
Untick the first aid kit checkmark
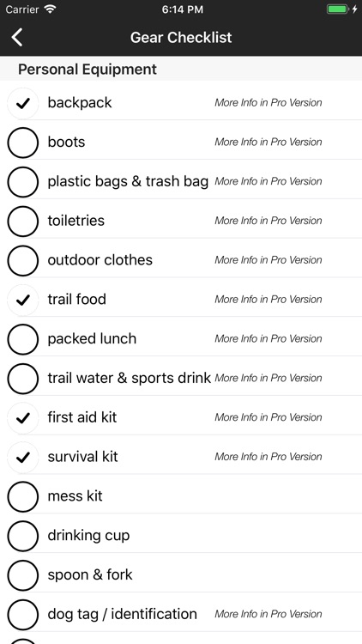coord(23,417)
